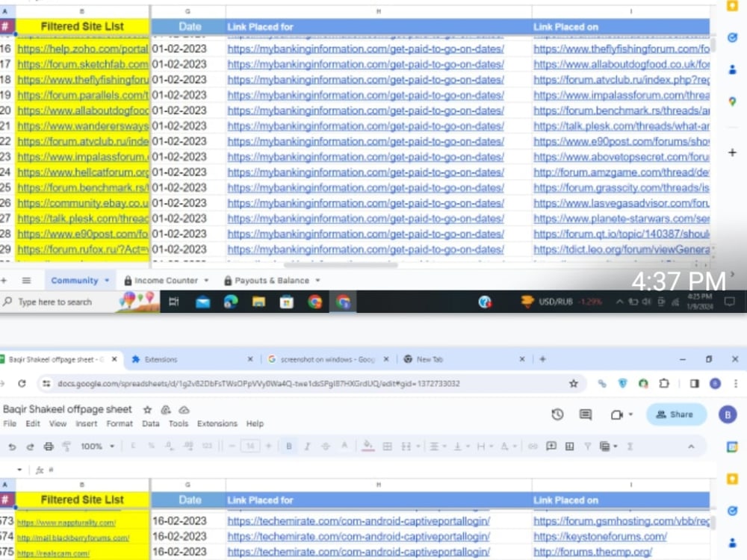
Task: Open the Insert menu
Action: (x=86, y=423)
